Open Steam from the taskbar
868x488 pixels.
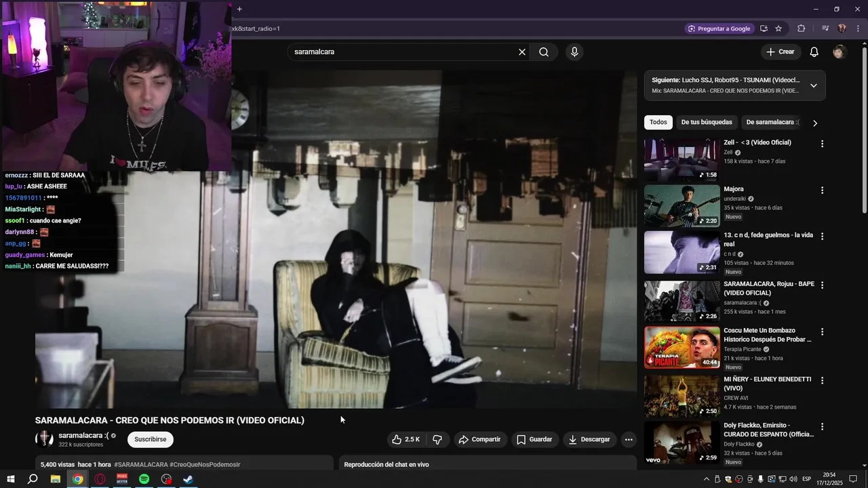pyautogui.click(x=189, y=479)
